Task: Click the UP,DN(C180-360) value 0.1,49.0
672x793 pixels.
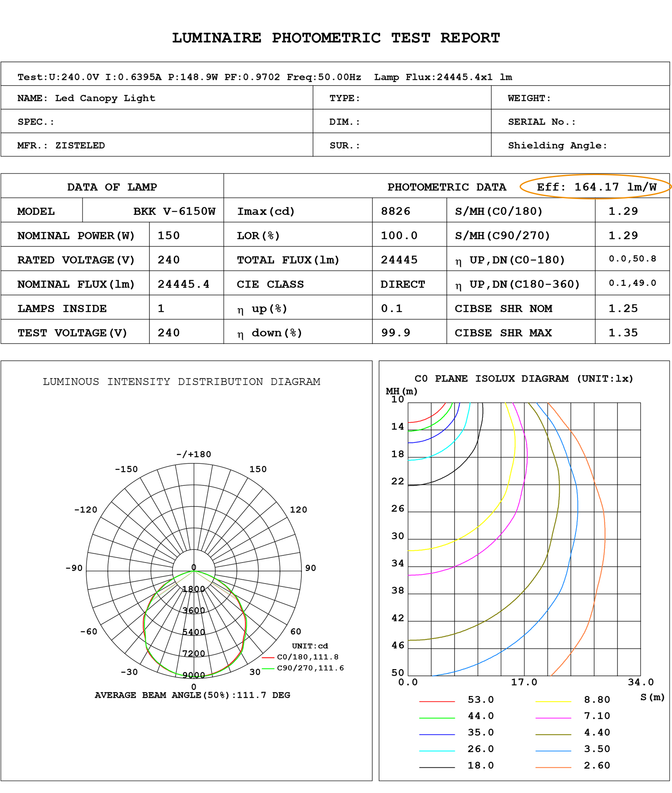Action: click(633, 283)
